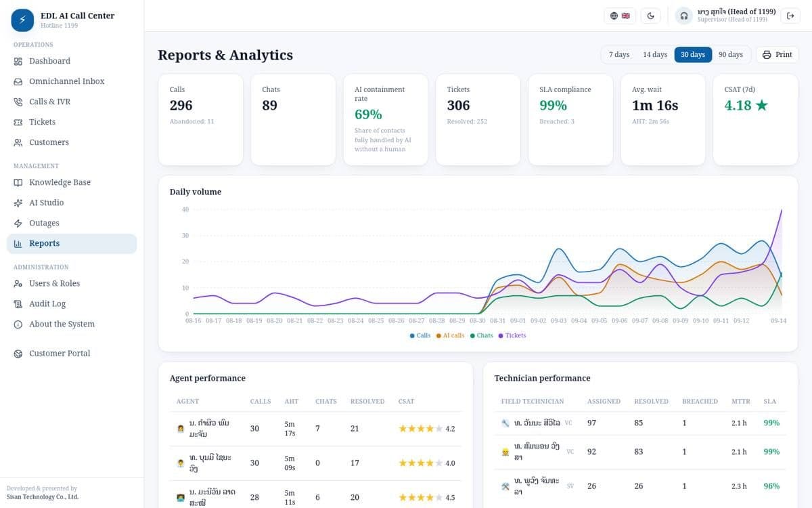This screenshot has height=508, width=812.
Task: Open the Audit Log page
Action: click(x=72, y=303)
